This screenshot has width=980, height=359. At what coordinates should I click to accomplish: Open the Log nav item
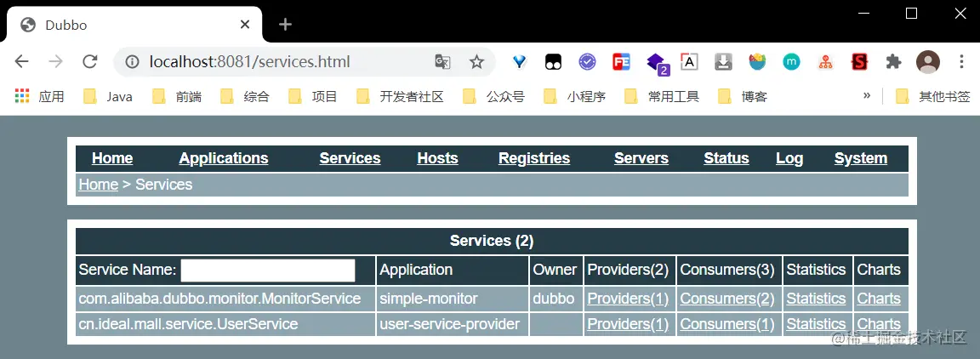[x=789, y=158]
